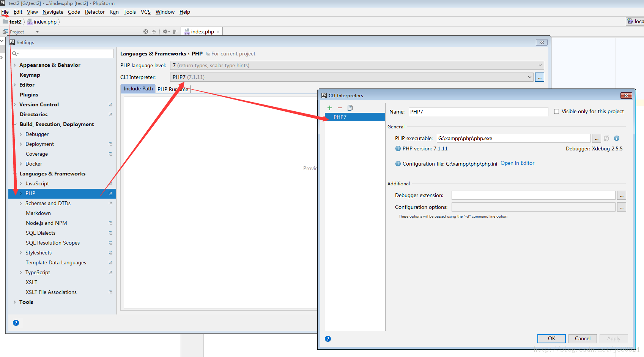Open the CLI Interpreter dropdown

(351, 77)
